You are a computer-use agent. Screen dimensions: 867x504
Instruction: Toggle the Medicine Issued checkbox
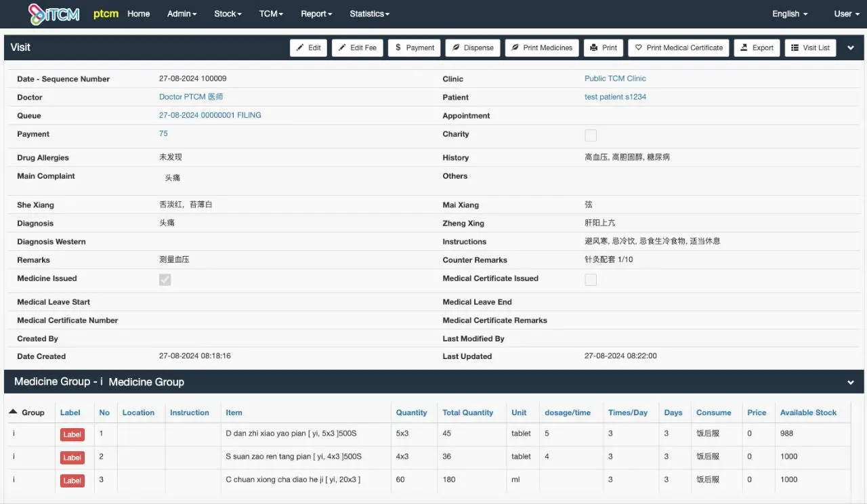click(165, 278)
